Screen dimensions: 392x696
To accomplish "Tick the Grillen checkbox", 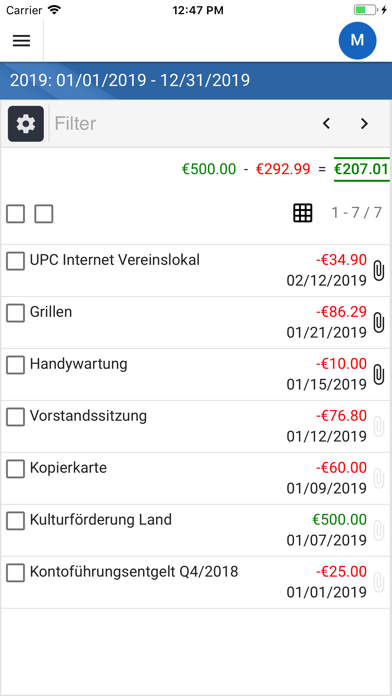I will (x=16, y=313).
